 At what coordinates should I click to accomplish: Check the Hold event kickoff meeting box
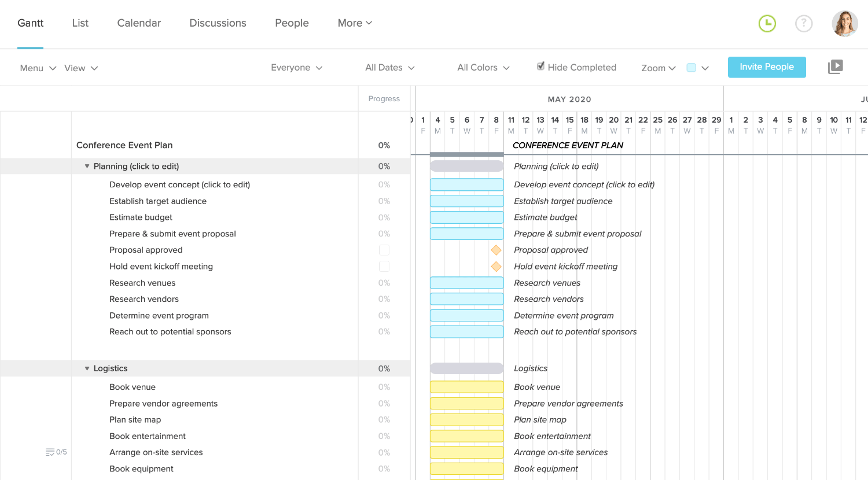pyautogui.click(x=384, y=267)
